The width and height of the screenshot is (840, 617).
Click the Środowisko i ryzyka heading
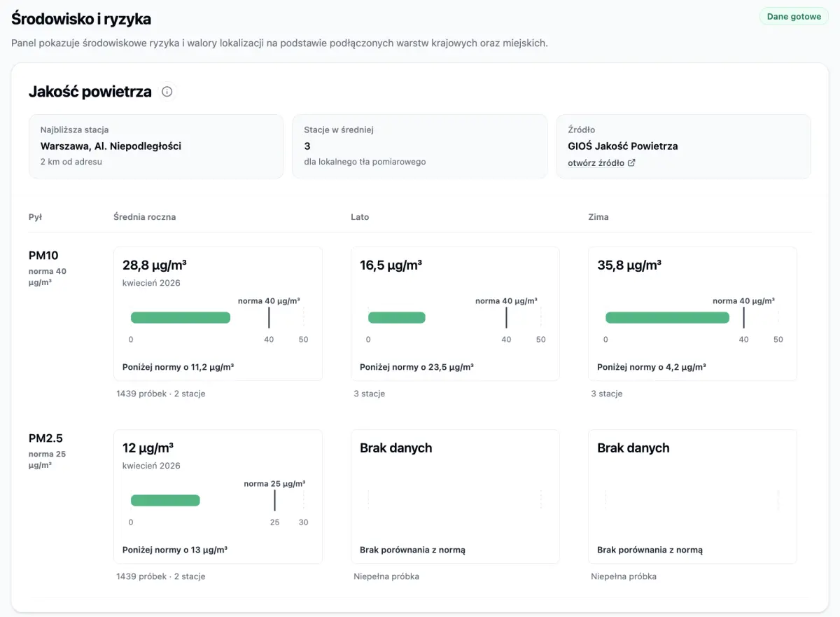point(81,19)
